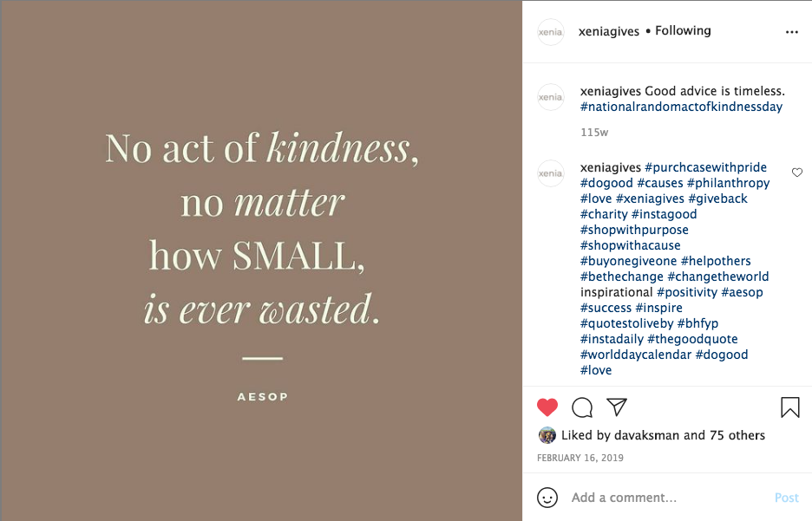This screenshot has height=521, width=812.
Task: Click the avatar beside hashtag comment
Action: 551,173
